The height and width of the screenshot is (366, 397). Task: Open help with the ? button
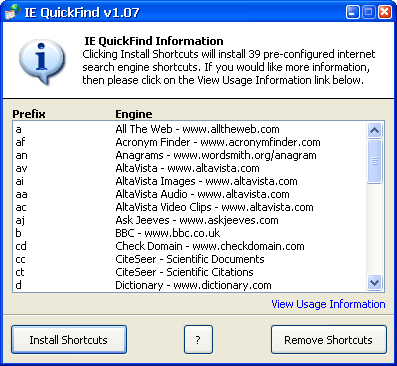[x=198, y=339]
